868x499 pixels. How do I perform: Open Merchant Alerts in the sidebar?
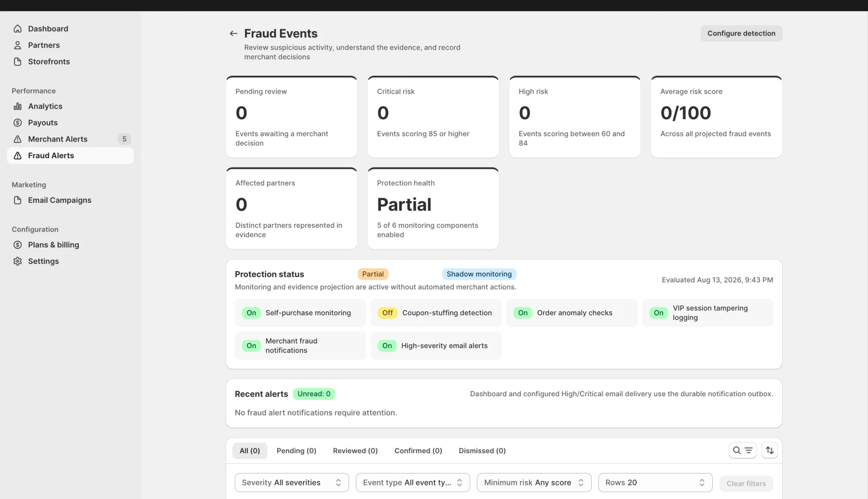point(70,139)
